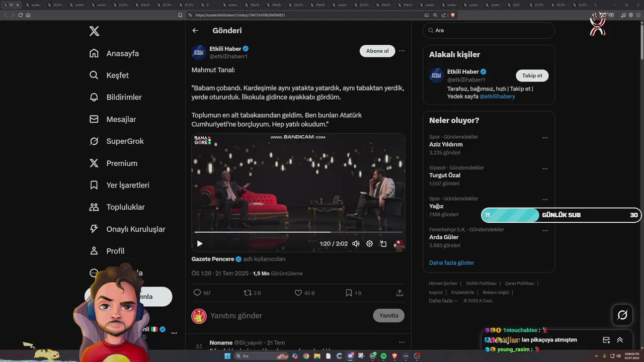Open more options for Turgut Özal trend

545,168
